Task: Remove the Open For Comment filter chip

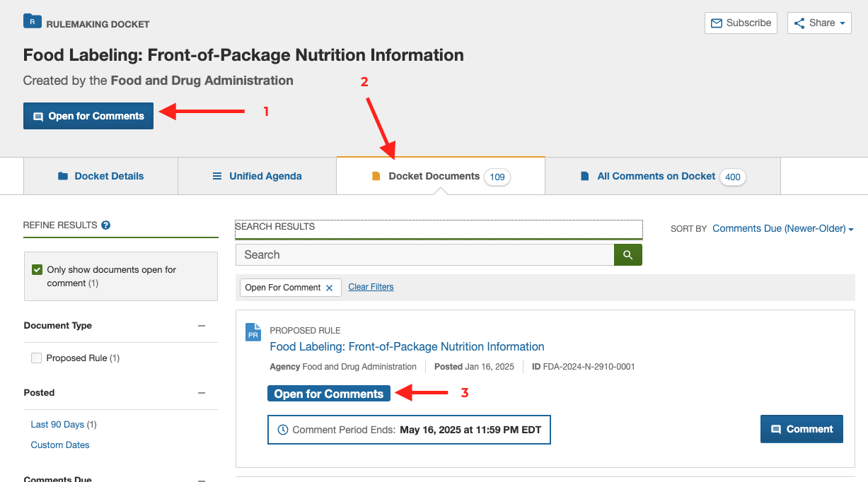Action: 329,288
